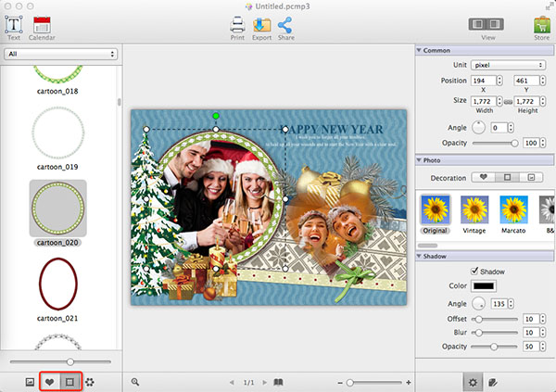Click the Export icon
This screenshot has height=392, width=556.
pyautogui.click(x=261, y=25)
